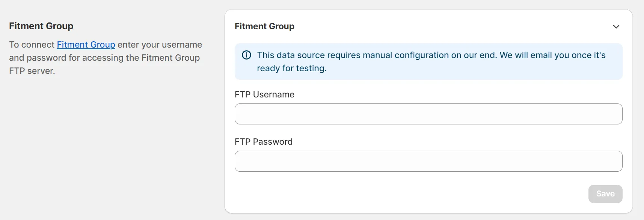
Task: Click into the FTP Username field
Action: pos(428,114)
